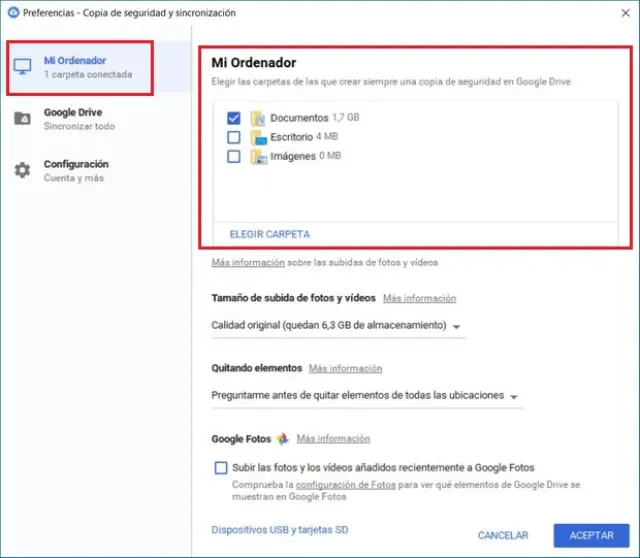
Task: Click the Imágenes folder icon
Action: point(257,156)
